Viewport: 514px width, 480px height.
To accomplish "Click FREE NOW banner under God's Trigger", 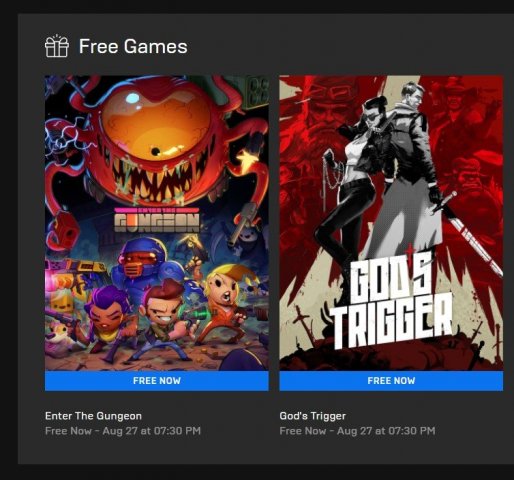I will (391, 381).
